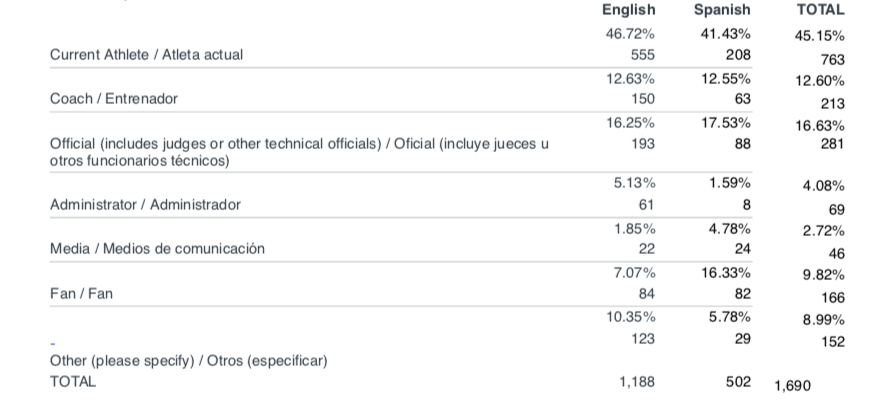
Task: Click the 46.72% English athlete percentage
Action: (x=630, y=34)
